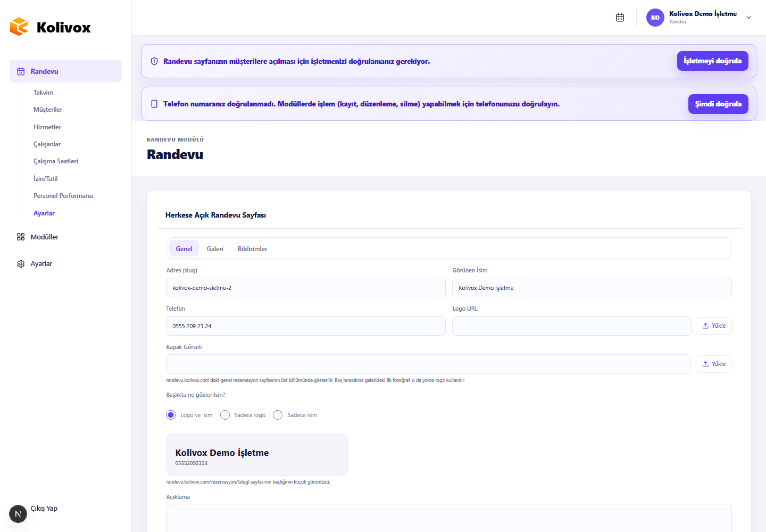The height and width of the screenshot is (532, 766).
Task: Expand the account menu chevron
Action: pyautogui.click(x=749, y=18)
